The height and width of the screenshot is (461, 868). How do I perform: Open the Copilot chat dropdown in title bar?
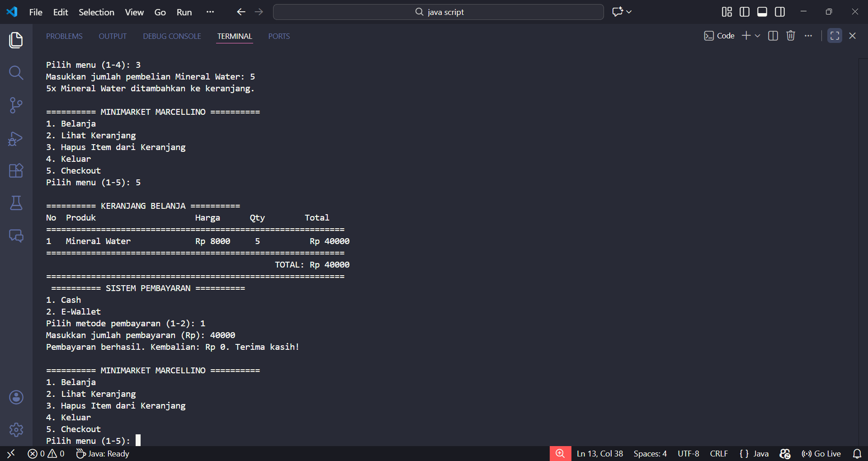629,12
